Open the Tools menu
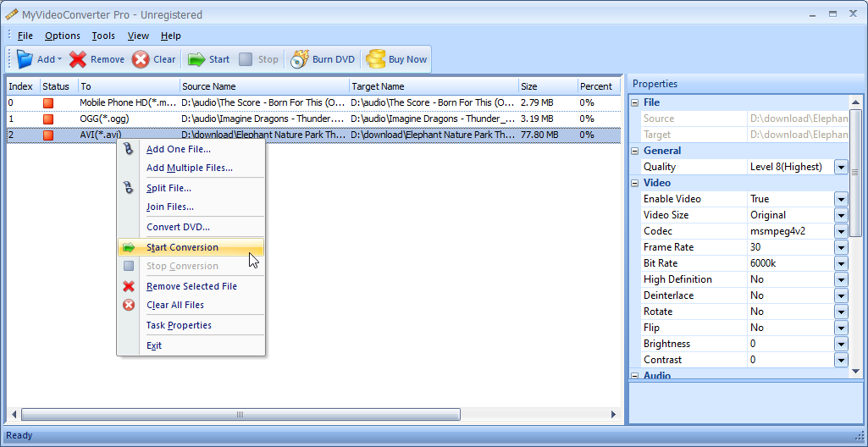This screenshot has width=868, height=447. 103,36
